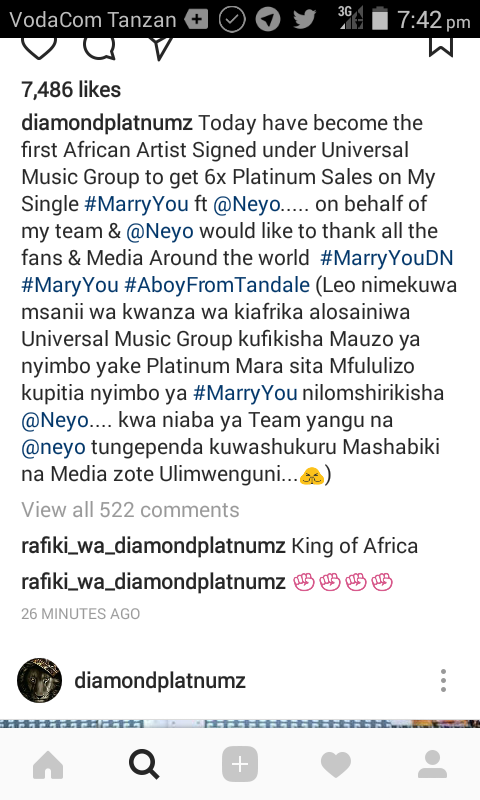The width and height of the screenshot is (480, 800).
Task: Go to Home feed tab
Action: [48, 765]
